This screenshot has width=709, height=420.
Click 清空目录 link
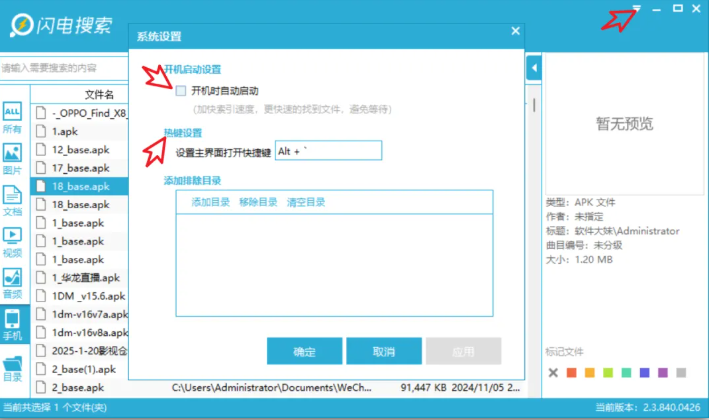(306, 202)
